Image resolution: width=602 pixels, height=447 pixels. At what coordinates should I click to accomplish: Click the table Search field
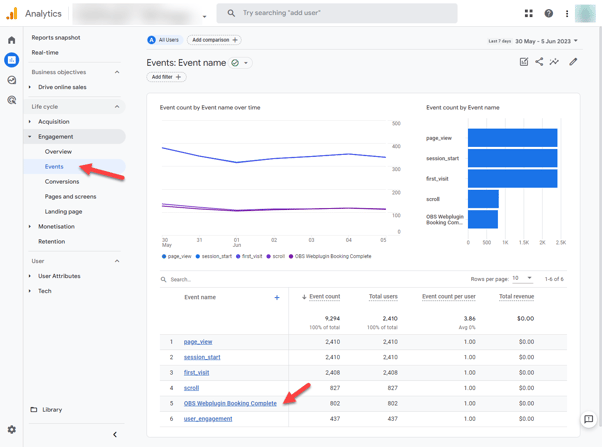click(200, 280)
